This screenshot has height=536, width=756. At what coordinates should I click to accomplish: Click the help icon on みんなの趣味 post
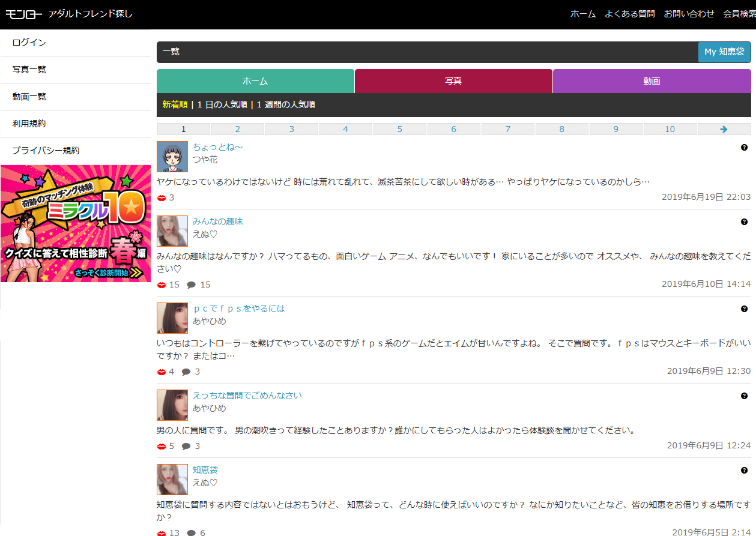pyautogui.click(x=745, y=221)
